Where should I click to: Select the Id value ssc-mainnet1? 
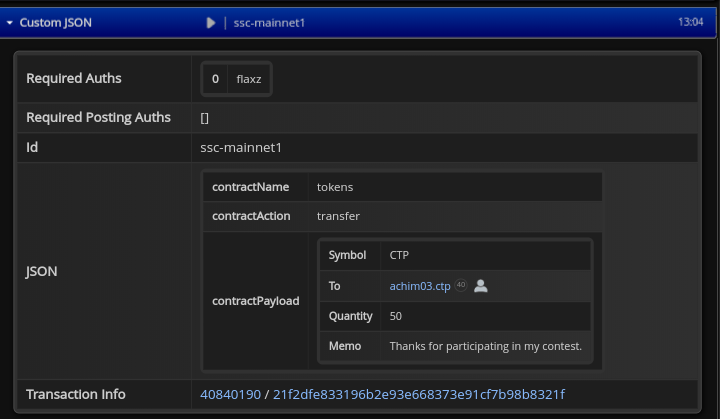point(241,147)
